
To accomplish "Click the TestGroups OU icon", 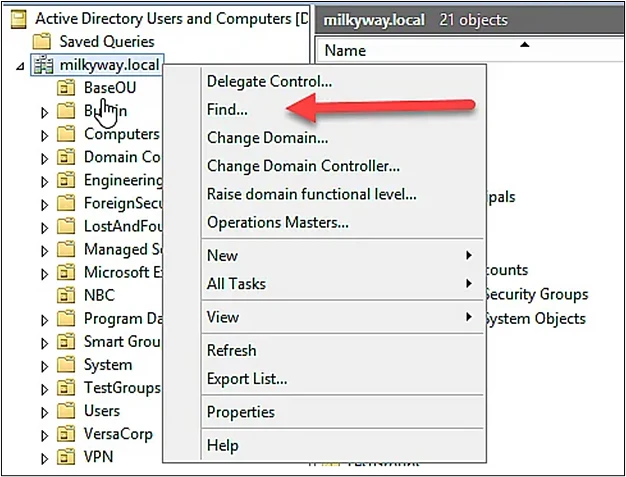I will 66,388.
